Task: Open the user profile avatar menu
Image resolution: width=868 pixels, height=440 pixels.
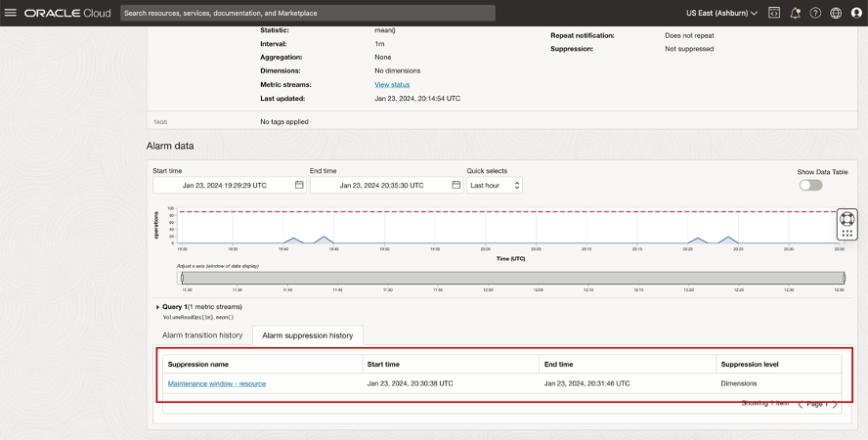Action: pos(856,14)
